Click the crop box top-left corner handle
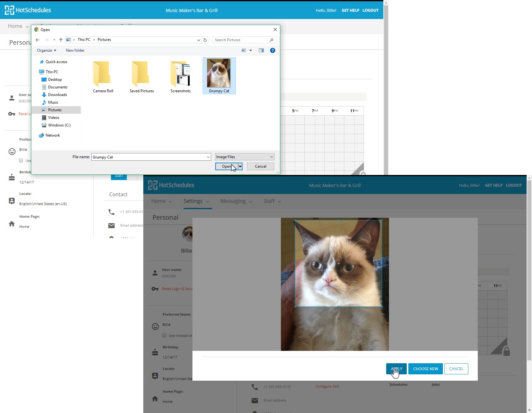This screenshot has height=413, width=532. [295, 220]
